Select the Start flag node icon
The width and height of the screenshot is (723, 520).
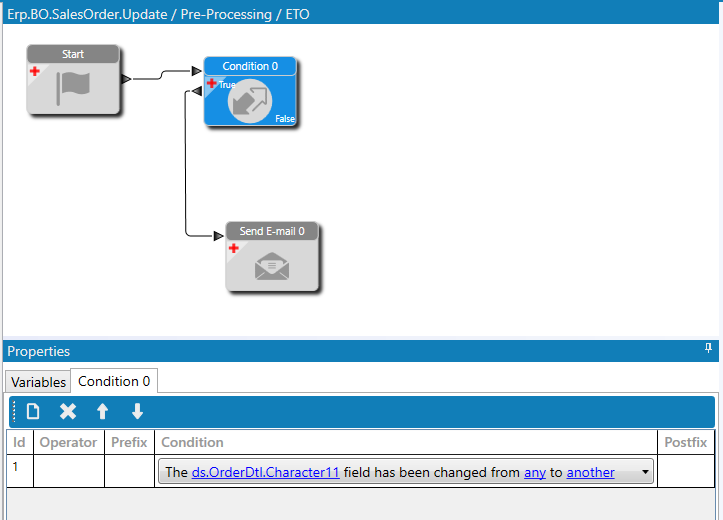[x=73, y=88]
